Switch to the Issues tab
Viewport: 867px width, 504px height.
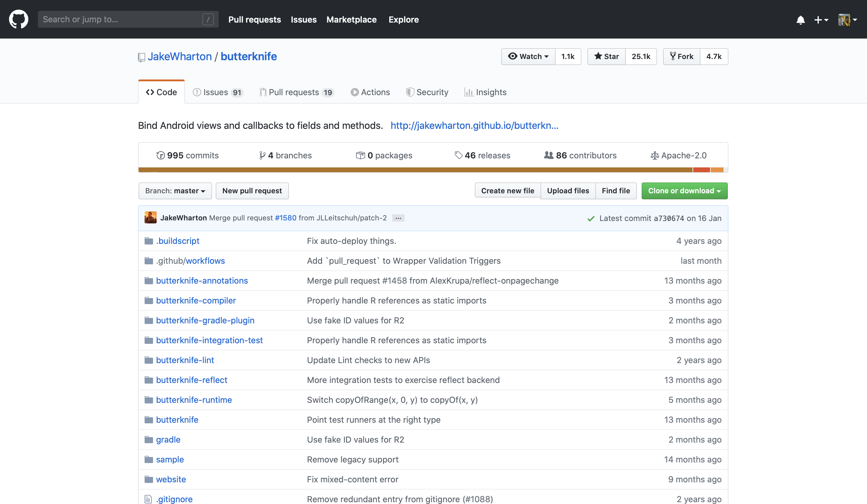pos(218,92)
